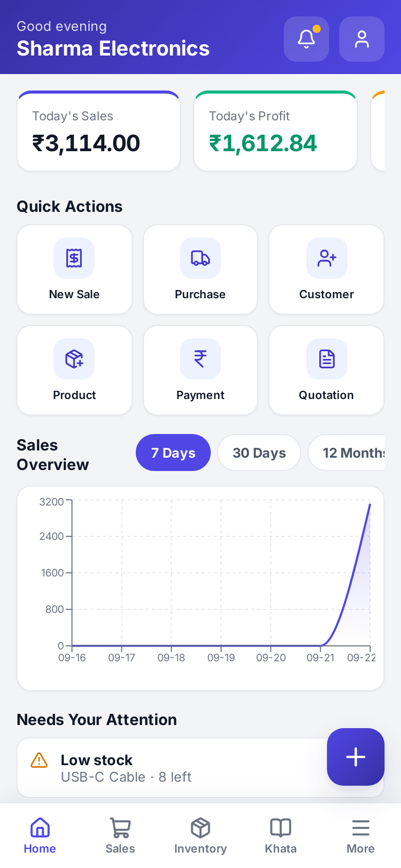Go to the Khata tab label

click(x=281, y=848)
